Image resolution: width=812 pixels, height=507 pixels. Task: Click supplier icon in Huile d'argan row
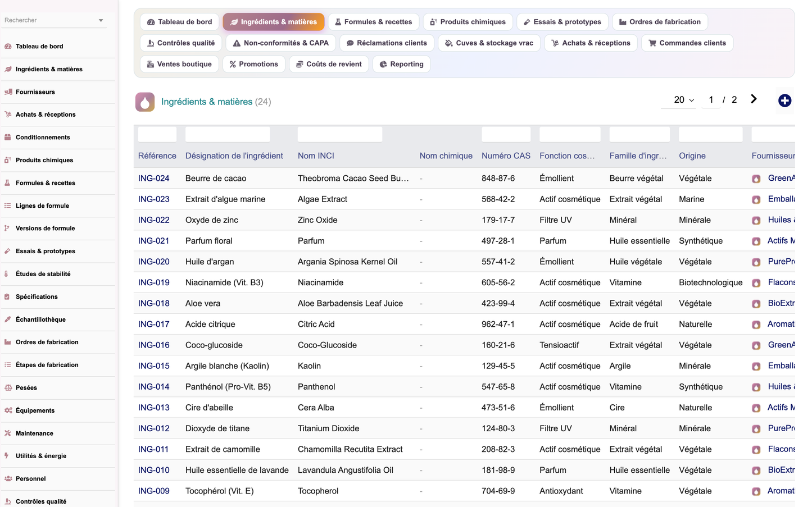point(756,262)
